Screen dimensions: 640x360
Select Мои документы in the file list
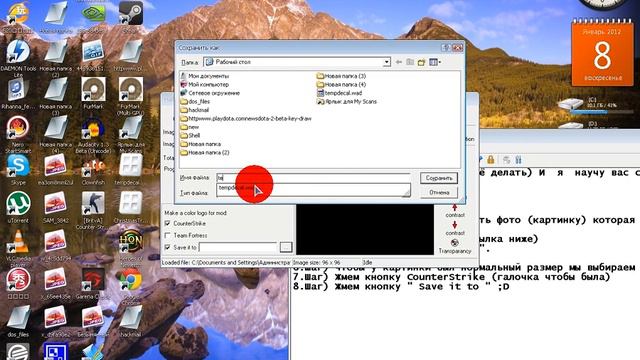(204, 76)
